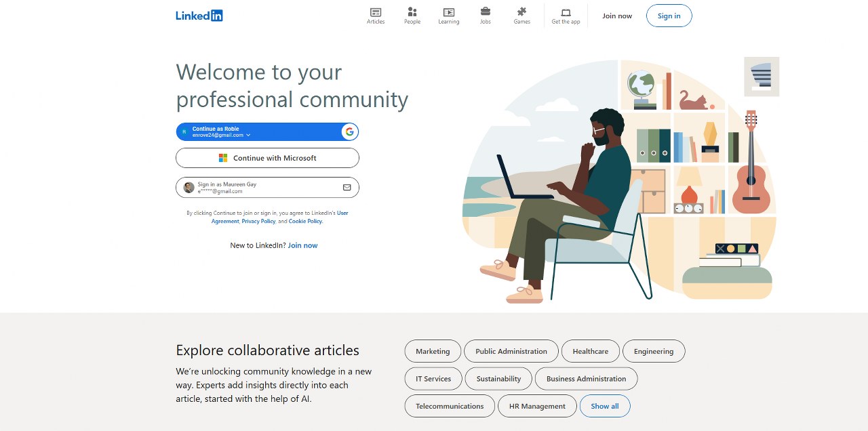This screenshot has width=868, height=431.
Task: Click the Robie avatar in Google button
Action: tap(184, 131)
